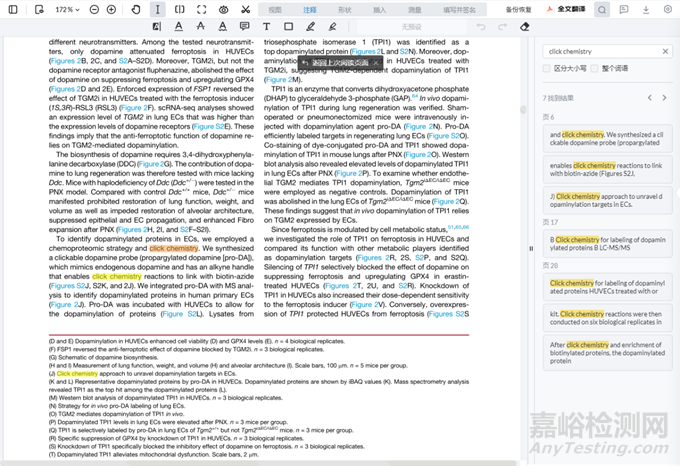Open the scissors snipping tool

click(x=245, y=9)
